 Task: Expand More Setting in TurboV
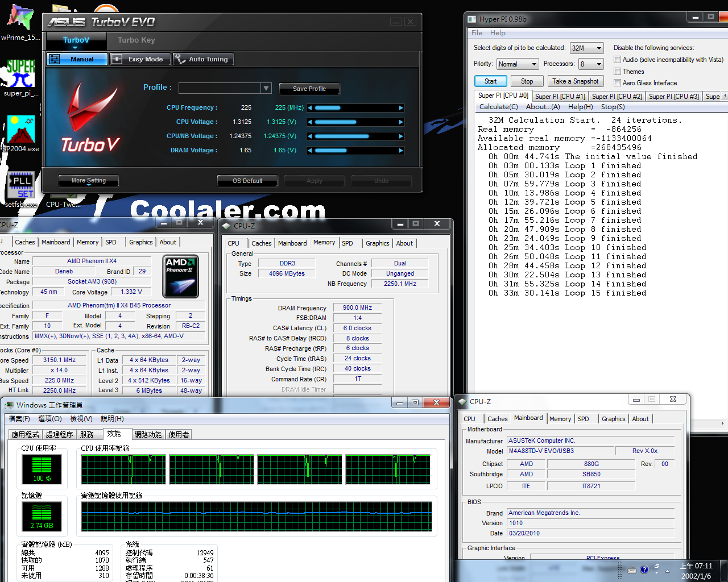(x=89, y=181)
